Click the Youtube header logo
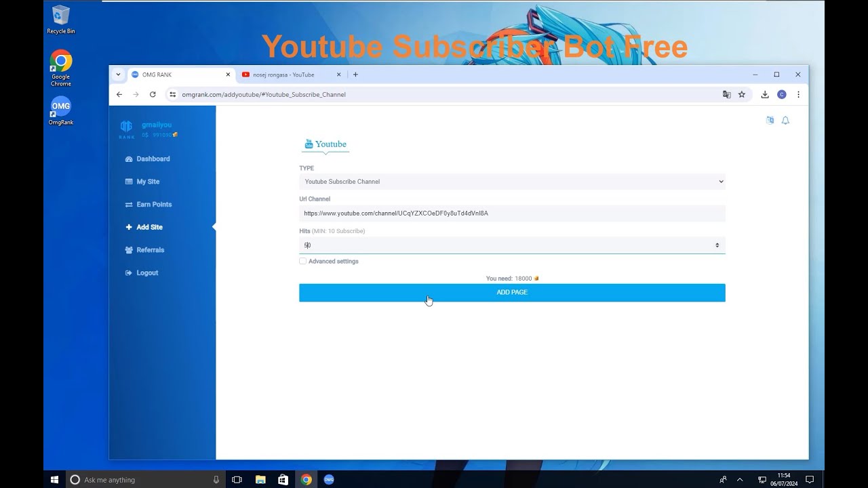This screenshot has width=868, height=488. [325, 144]
